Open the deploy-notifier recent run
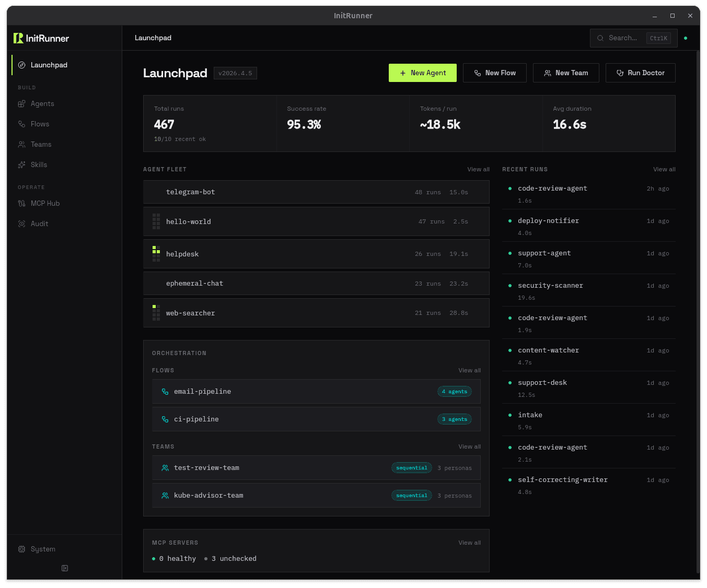Image resolution: width=707 pixels, height=588 pixels. coord(589,226)
